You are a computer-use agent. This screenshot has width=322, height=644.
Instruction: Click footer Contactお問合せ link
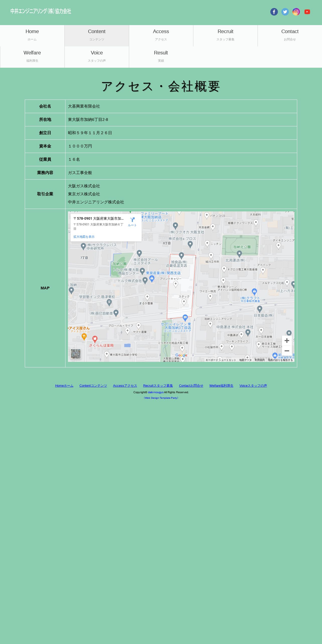pyautogui.click(x=191, y=386)
